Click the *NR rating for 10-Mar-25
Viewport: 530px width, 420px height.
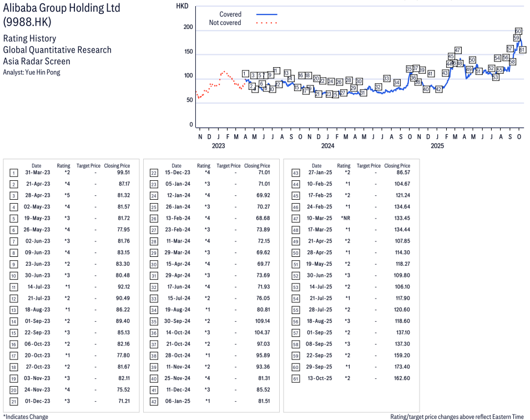point(345,219)
